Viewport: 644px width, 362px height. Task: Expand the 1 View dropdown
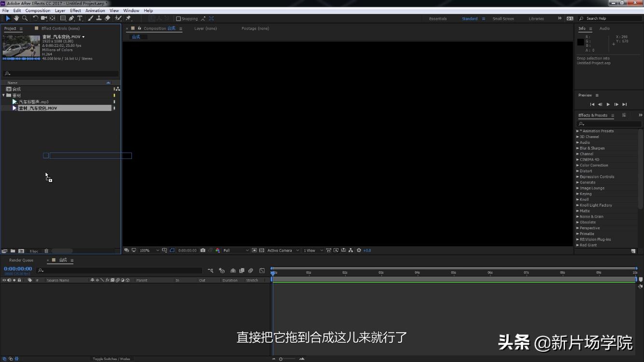tap(310, 250)
